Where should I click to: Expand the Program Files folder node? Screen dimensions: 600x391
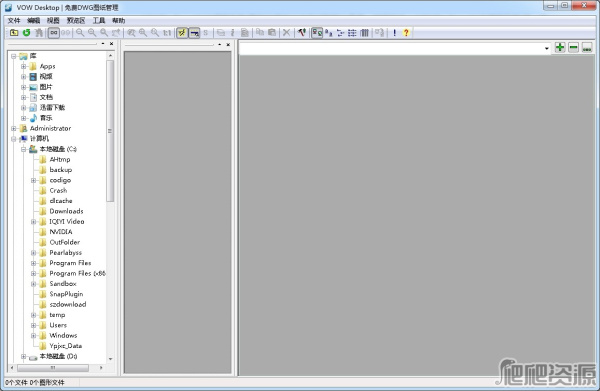(34, 263)
